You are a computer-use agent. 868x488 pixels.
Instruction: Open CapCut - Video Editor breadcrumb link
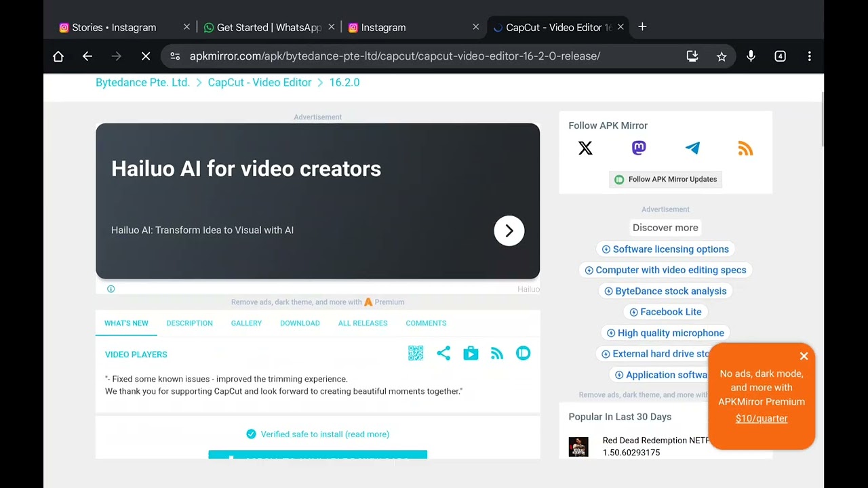(x=260, y=82)
